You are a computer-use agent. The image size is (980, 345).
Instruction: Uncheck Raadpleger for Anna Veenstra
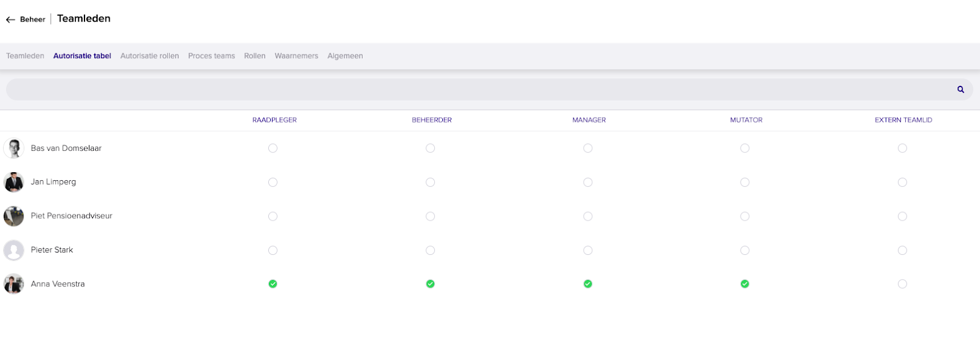coord(273,284)
